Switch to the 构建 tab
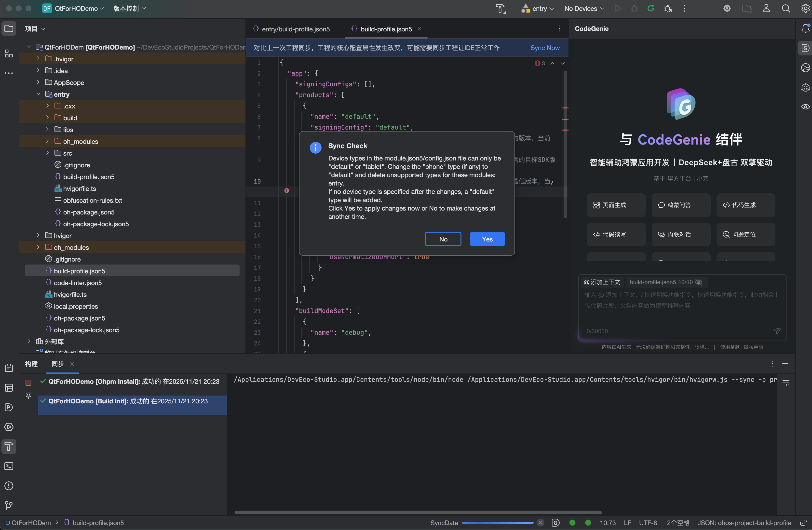Screen dimensions: 812x530 coord(31,364)
